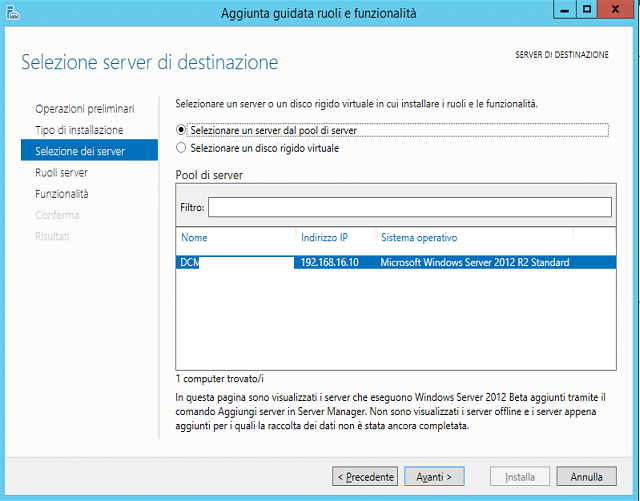Viewport: 640px width, 501px height.
Task: Click the 'Annulla' button
Action: (587, 477)
